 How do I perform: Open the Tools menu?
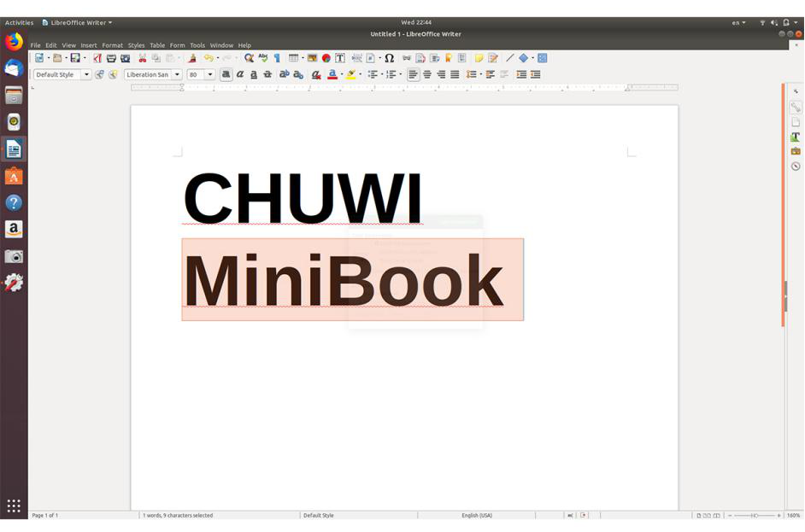pyautogui.click(x=197, y=45)
